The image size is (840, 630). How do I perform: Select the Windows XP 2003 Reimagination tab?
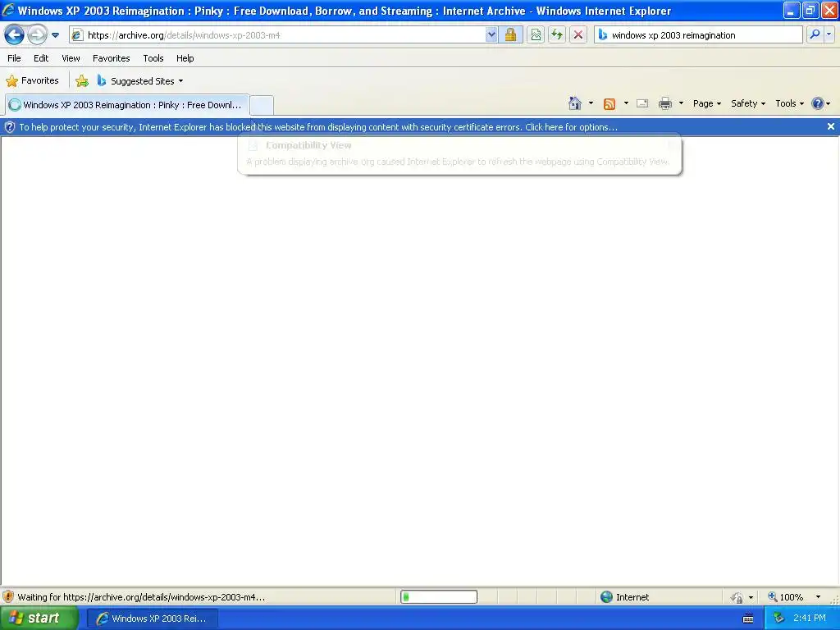click(127, 105)
